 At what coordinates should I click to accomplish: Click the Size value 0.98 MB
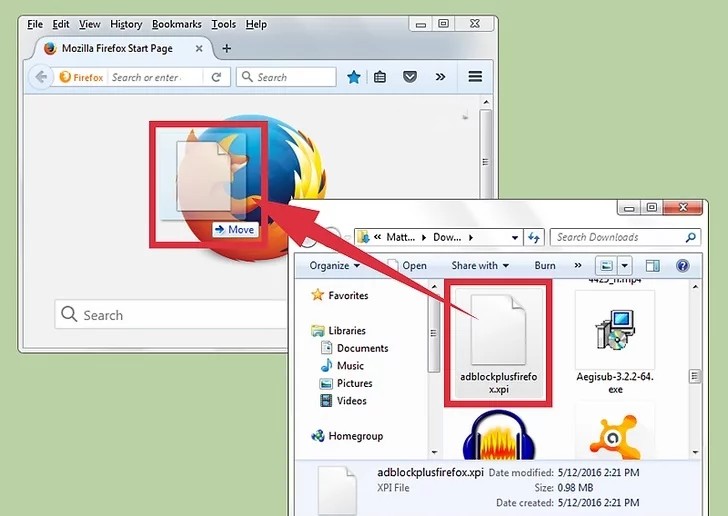click(x=575, y=488)
